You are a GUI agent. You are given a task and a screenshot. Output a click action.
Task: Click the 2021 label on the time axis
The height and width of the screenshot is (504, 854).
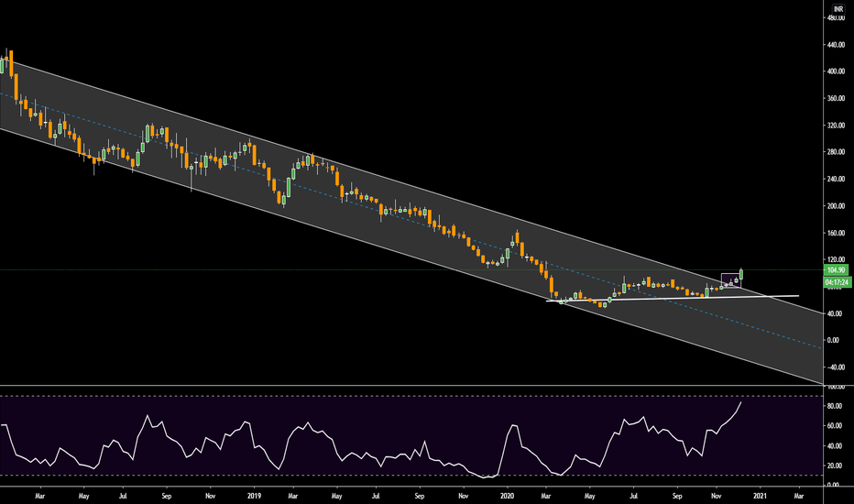(x=760, y=496)
